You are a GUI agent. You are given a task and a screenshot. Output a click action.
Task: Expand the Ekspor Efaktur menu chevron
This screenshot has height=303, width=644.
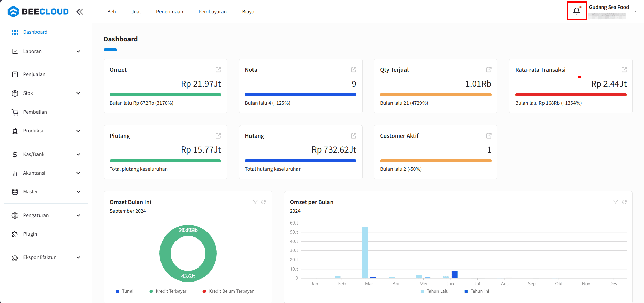[78, 257]
